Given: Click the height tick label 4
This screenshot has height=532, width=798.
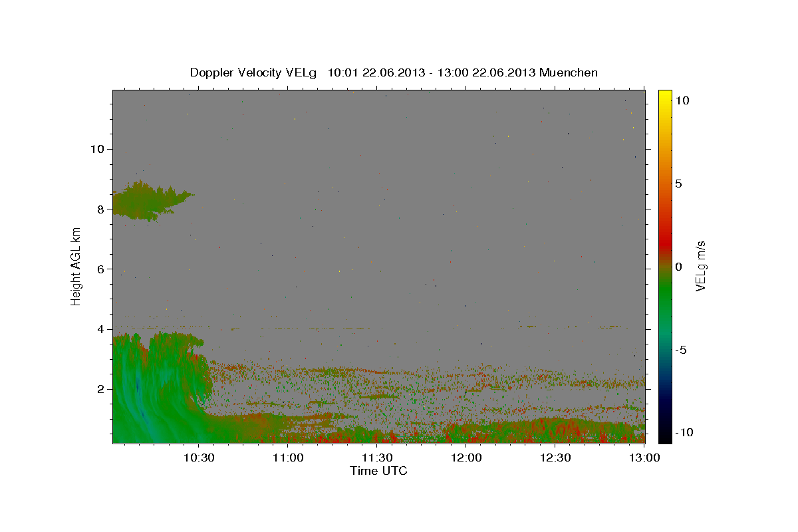Looking at the screenshot, I should tap(100, 329).
